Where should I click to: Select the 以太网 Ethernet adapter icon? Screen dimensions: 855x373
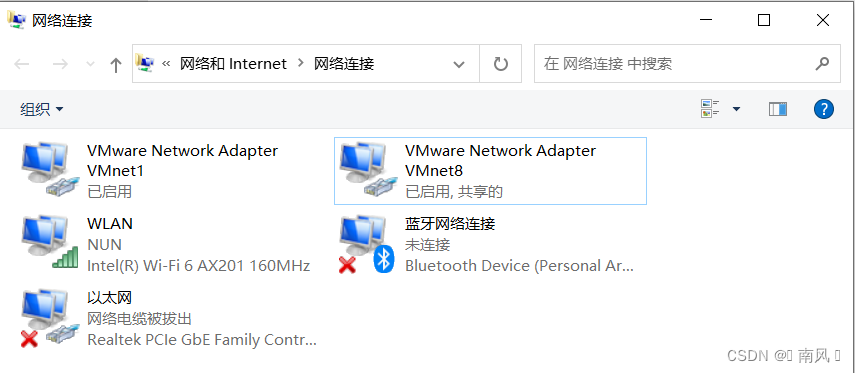(x=46, y=318)
